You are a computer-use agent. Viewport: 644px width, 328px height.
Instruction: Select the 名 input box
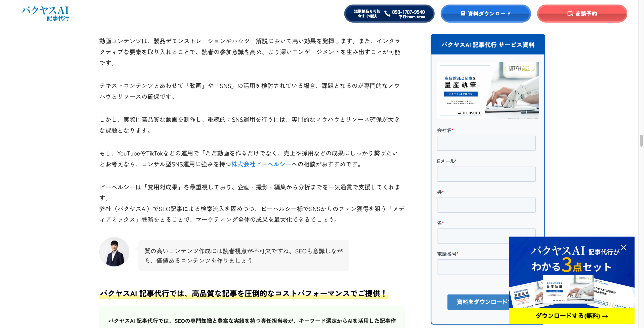click(x=486, y=236)
